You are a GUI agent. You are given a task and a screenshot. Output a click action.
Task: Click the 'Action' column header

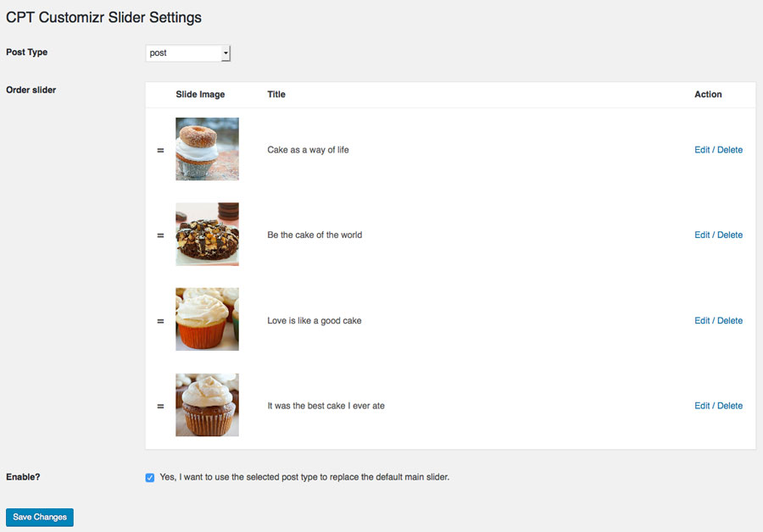(x=708, y=94)
